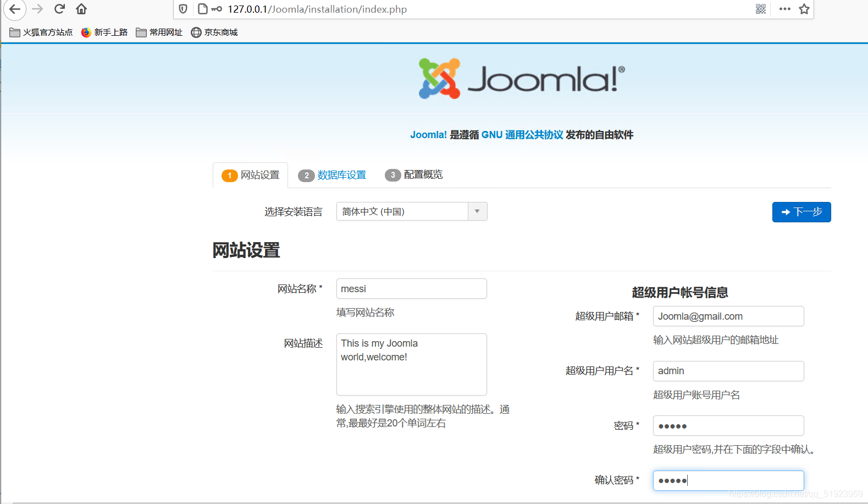Screen dimensions: 868x504
Task: Click the 确认密码 confirm password field
Action: coord(728,480)
